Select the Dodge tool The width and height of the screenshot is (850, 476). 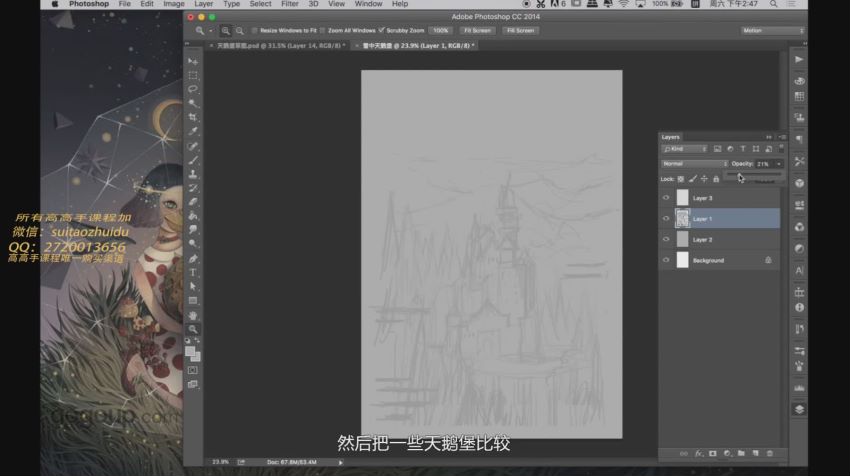pyautogui.click(x=193, y=244)
